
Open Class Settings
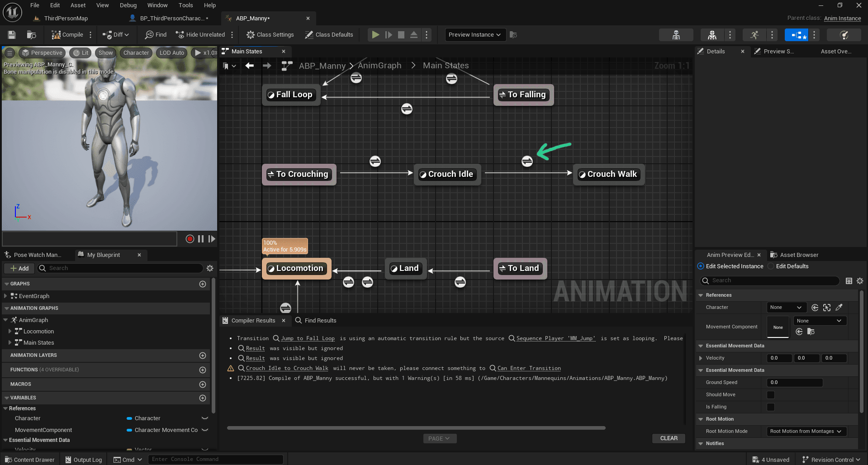tap(270, 35)
